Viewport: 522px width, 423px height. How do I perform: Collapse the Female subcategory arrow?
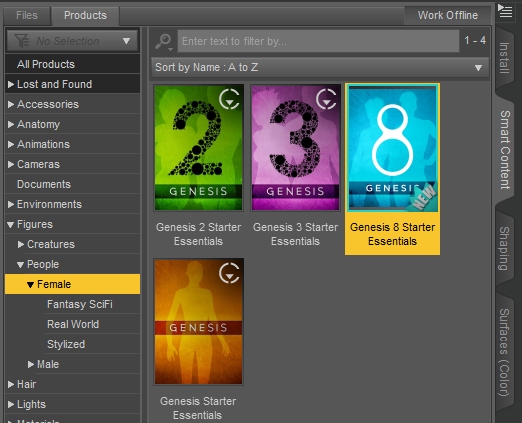pos(30,285)
